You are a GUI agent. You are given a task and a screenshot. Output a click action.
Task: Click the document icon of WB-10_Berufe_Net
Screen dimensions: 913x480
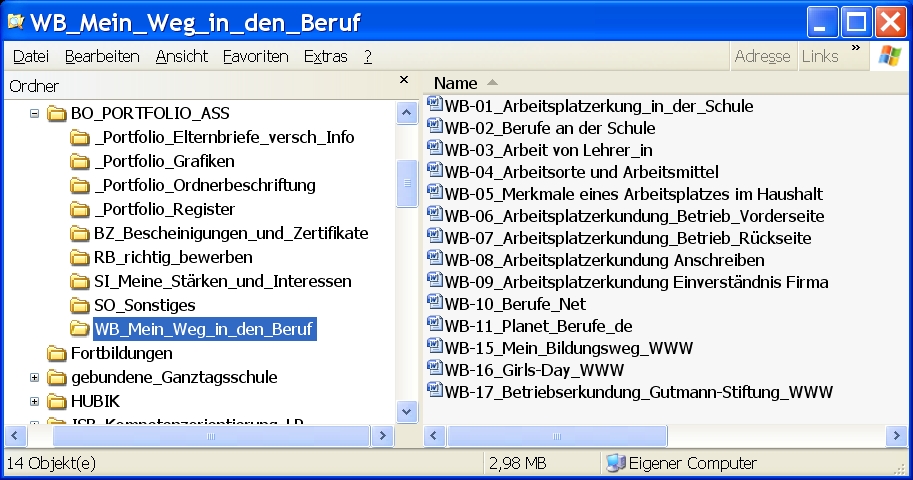coord(435,302)
